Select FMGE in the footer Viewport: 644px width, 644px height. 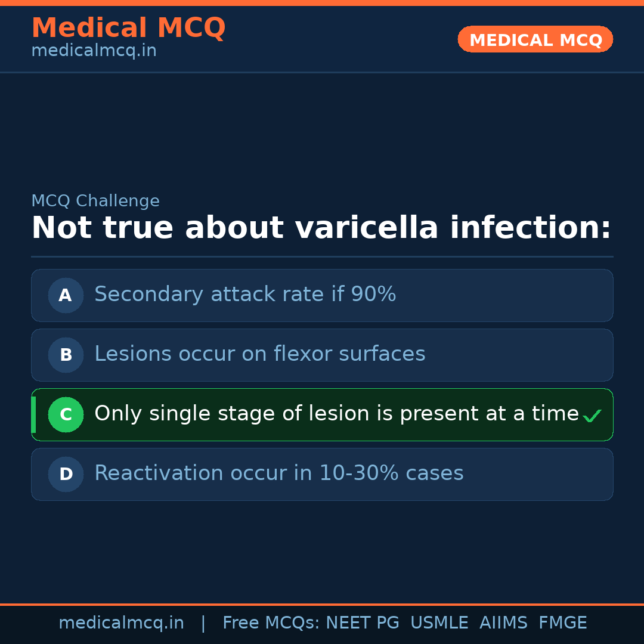563,623
